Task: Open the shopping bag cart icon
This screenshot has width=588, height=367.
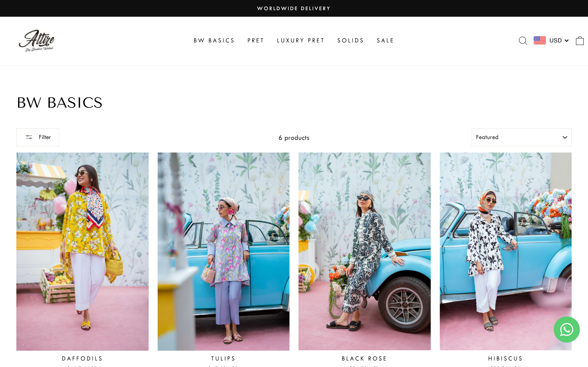Action: point(580,41)
